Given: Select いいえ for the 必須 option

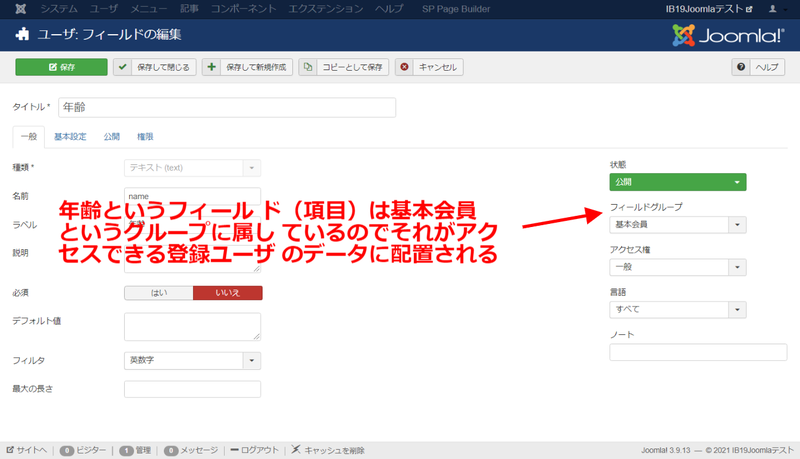Looking at the screenshot, I should click(x=227, y=293).
